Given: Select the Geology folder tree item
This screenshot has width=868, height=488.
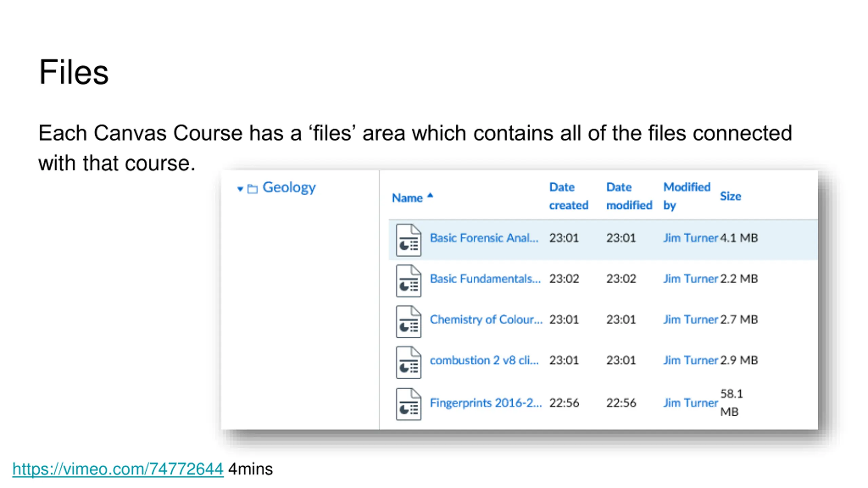Looking at the screenshot, I should coord(289,188).
